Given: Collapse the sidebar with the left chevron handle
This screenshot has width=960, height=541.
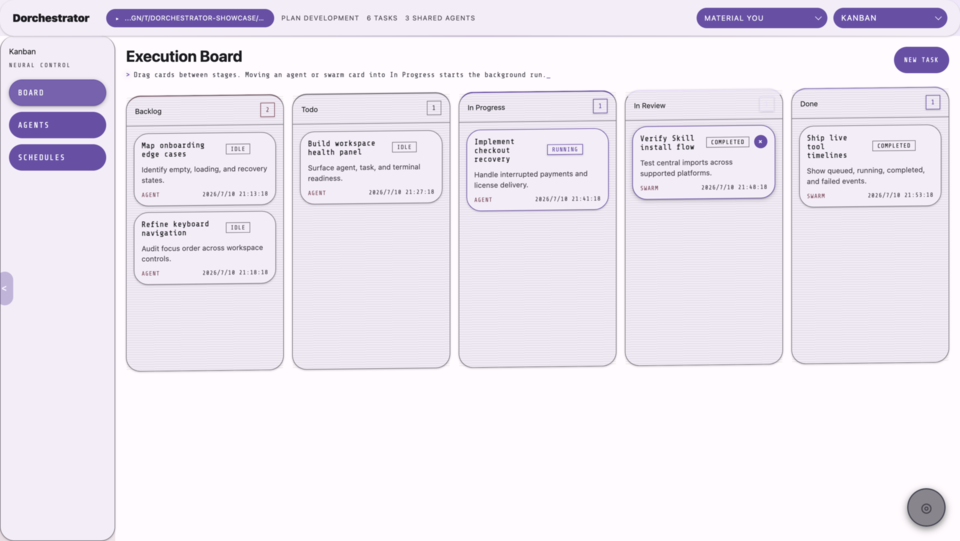Looking at the screenshot, I should tap(6, 288).
